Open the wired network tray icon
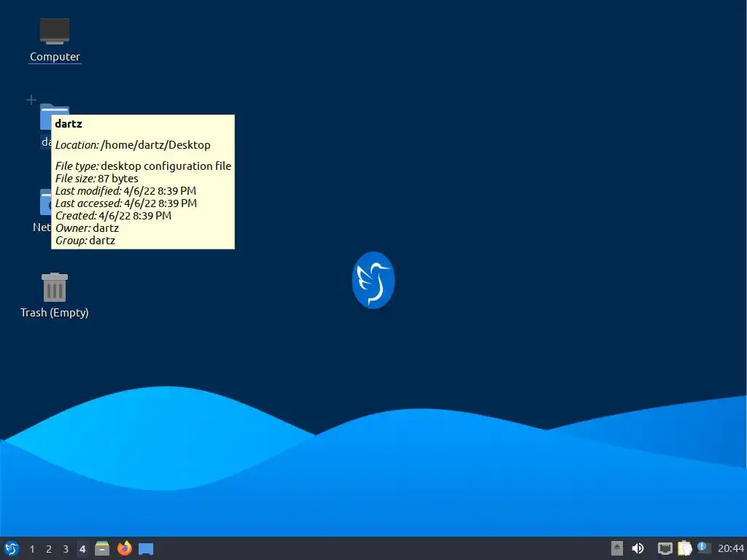This screenshot has width=747, height=560. click(665, 548)
